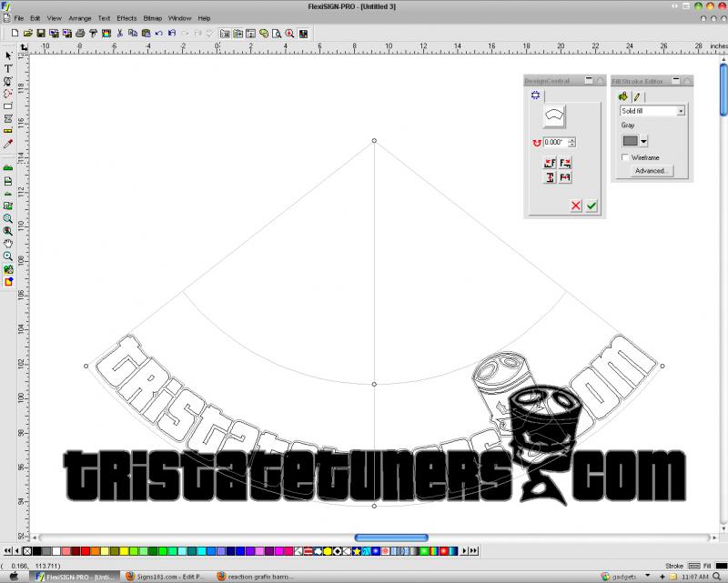Open the Solid fill dropdown

coord(652,111)
